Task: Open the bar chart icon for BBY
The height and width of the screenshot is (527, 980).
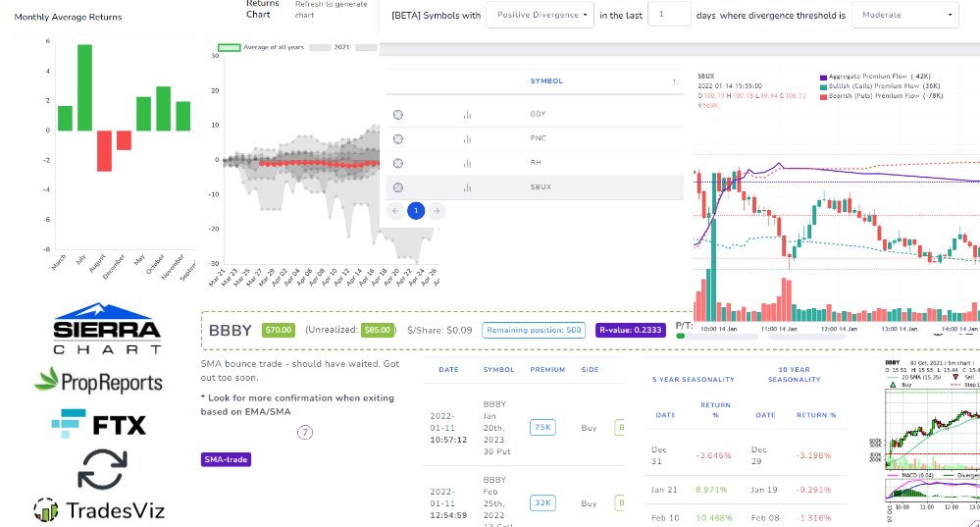Action: click(x=467, y=115)
